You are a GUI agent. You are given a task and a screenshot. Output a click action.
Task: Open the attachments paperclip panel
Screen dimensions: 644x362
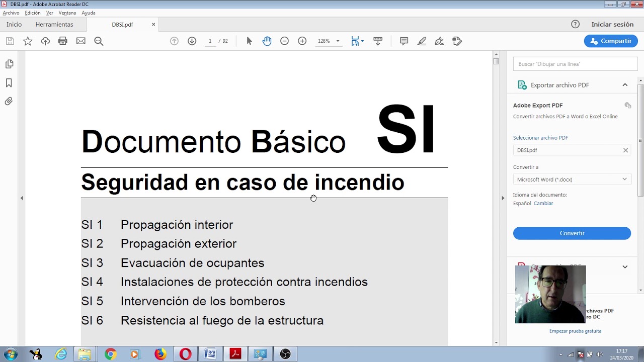[x=9, y=102]
